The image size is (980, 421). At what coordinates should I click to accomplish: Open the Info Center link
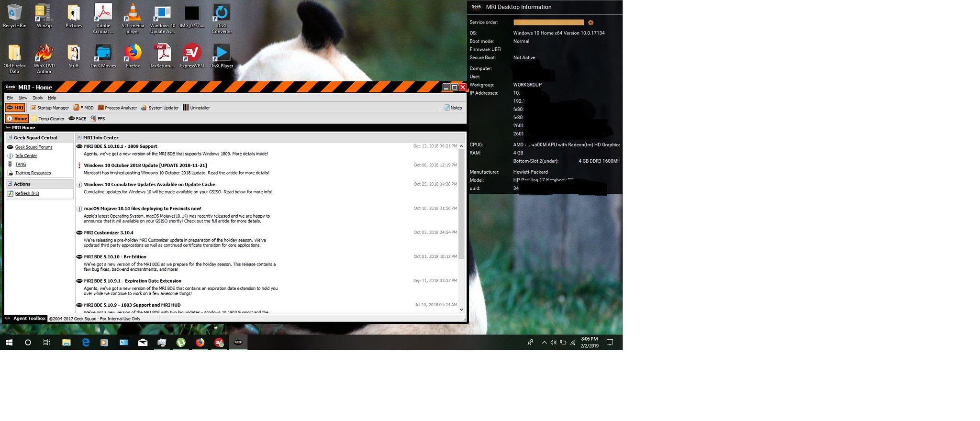[26, 156]
